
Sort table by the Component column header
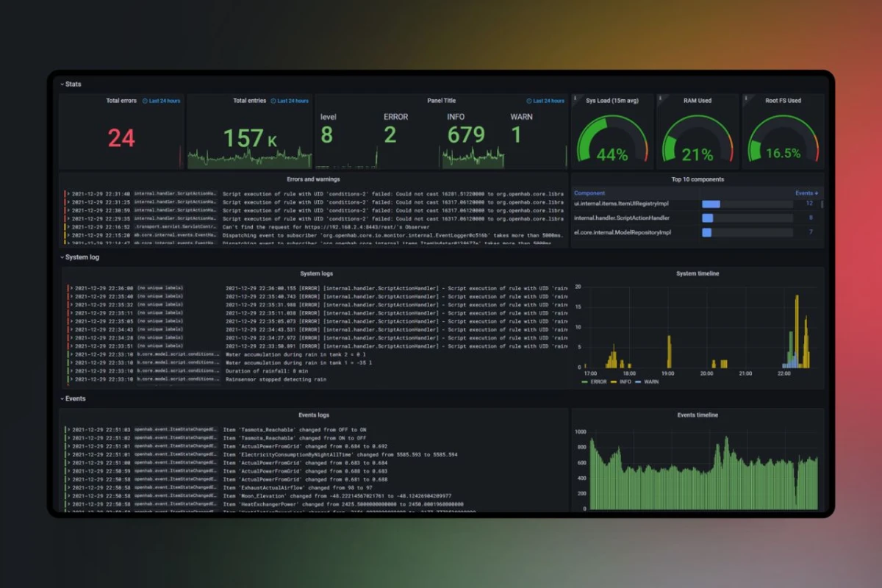589,193
